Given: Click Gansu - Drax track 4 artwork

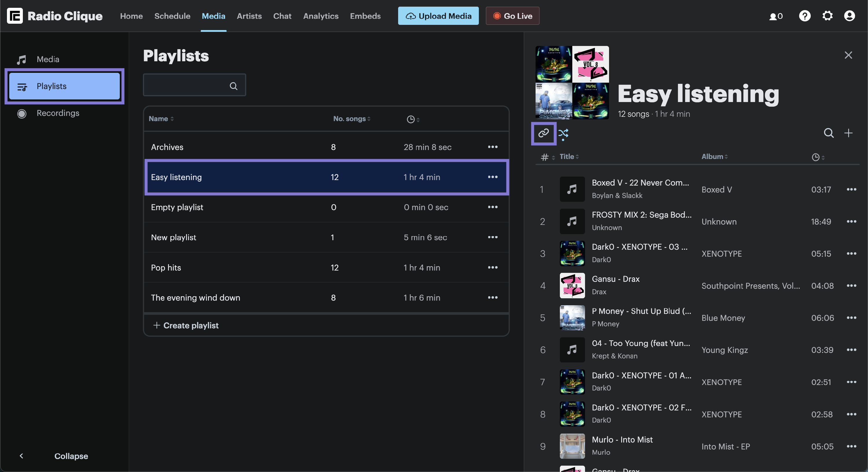Looking at the screenshot, I should [x=572, y=286].
